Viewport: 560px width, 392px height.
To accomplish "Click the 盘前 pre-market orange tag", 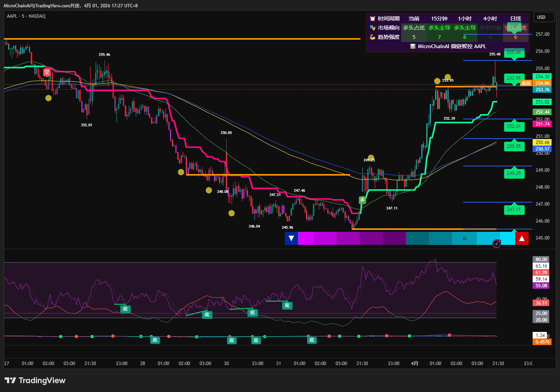I will tap(526, 83).
